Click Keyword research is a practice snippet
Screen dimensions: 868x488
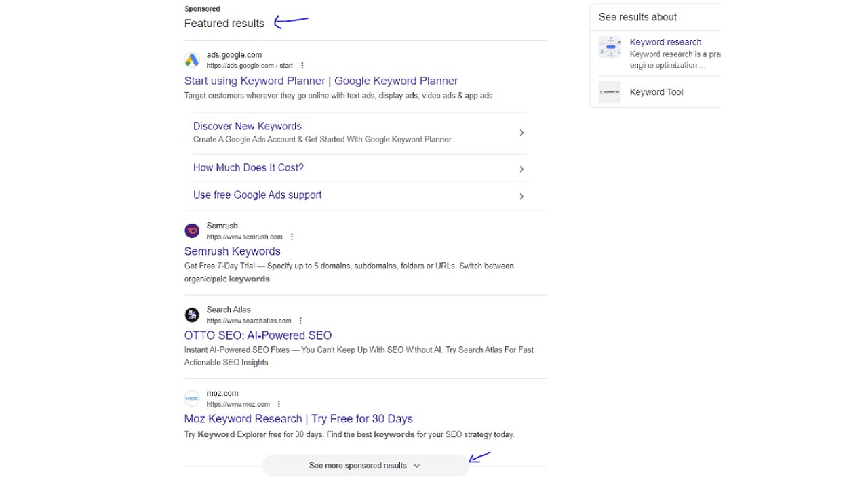point(675,60)
